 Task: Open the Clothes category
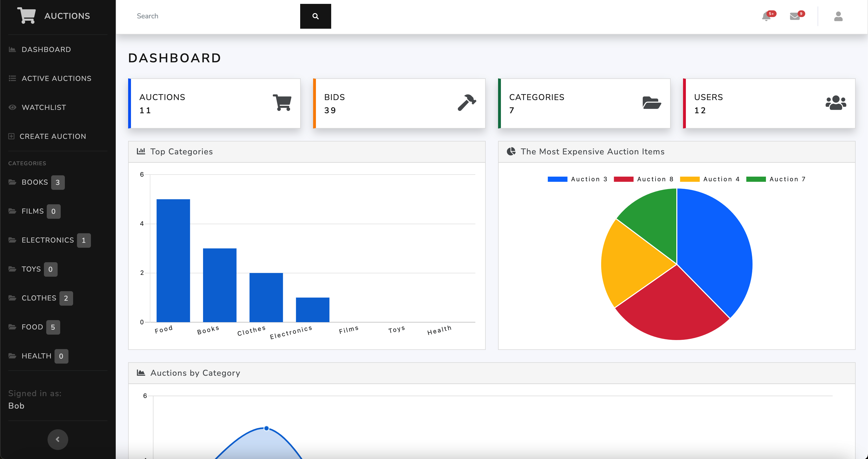coord(41,298)
